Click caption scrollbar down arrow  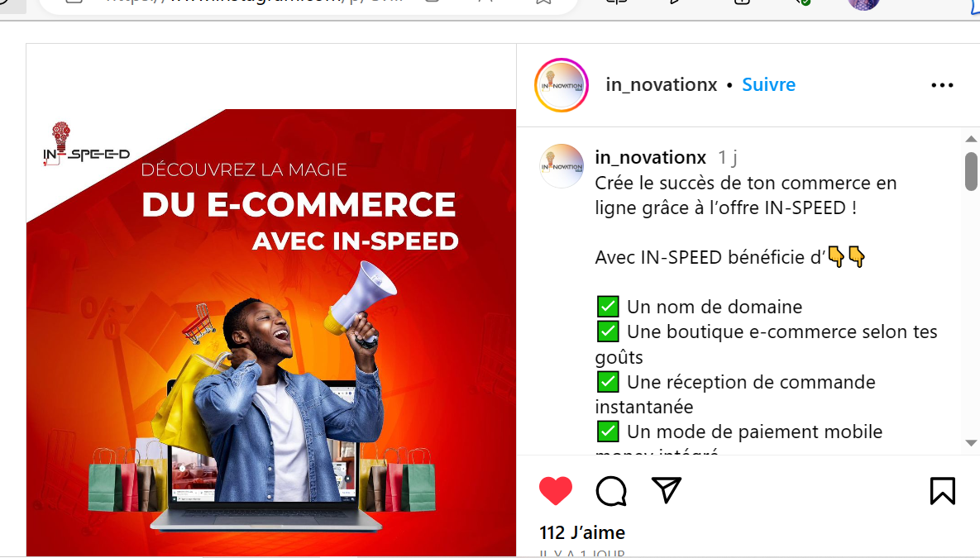point(971,443)
